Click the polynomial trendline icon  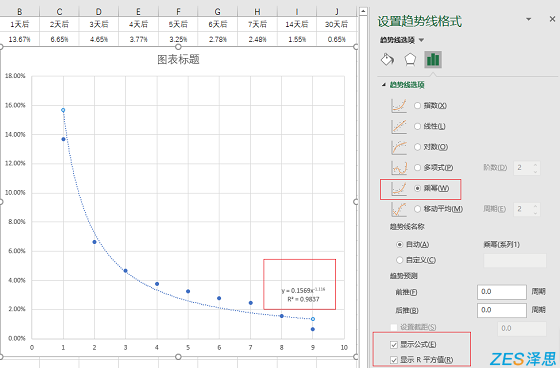click(x=399, y=168)
